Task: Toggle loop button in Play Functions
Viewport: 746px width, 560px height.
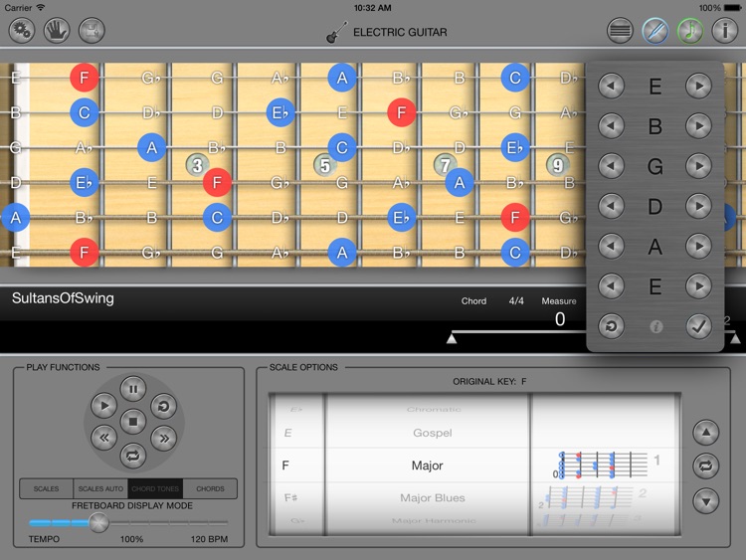Action: pyautogui.click(x=133, y=456)
